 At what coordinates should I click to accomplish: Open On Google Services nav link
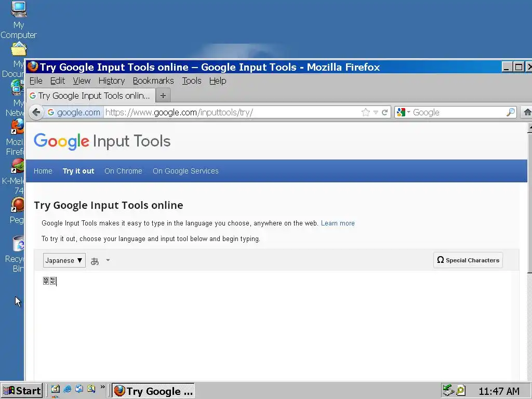(x=185, y=171)
